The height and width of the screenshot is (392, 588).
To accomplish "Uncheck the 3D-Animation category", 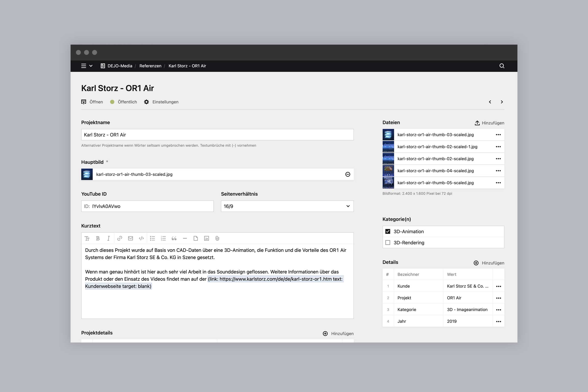I will (x=388, y=232).
